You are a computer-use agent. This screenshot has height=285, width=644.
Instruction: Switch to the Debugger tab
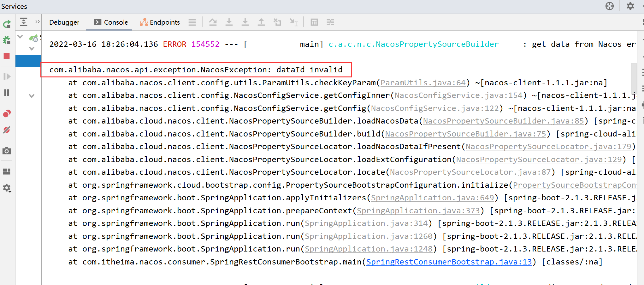tap(64, 22)
